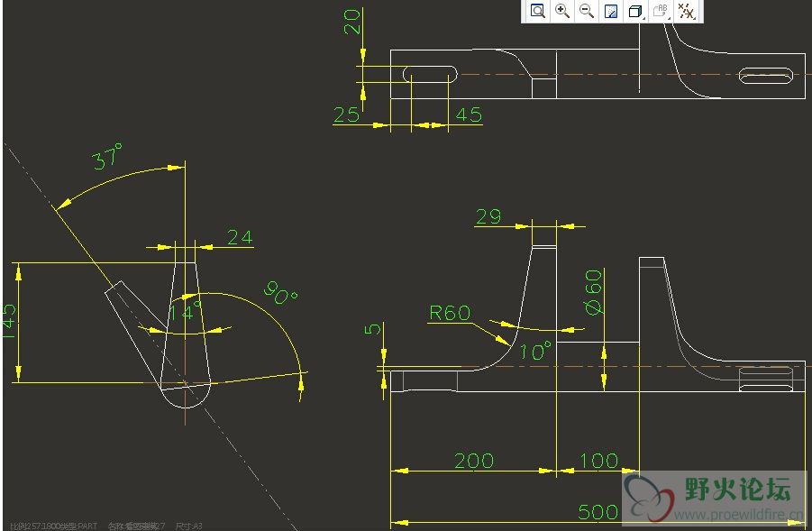812x531 pixels.
Task: Click the Zoom In magnifier icon
Action: [x=561, y=11]
